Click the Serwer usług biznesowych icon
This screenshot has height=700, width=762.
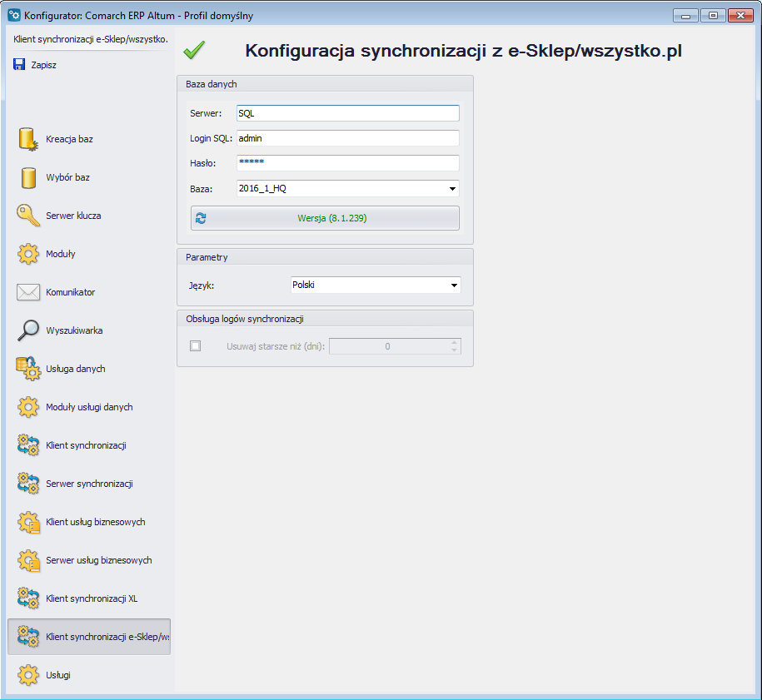[x=28, y=561]
